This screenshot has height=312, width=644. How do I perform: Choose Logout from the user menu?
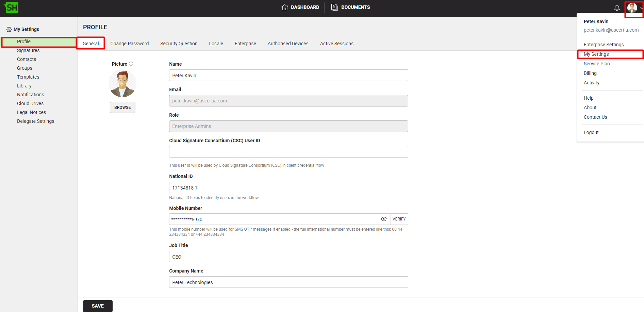[x=591, y=132]
